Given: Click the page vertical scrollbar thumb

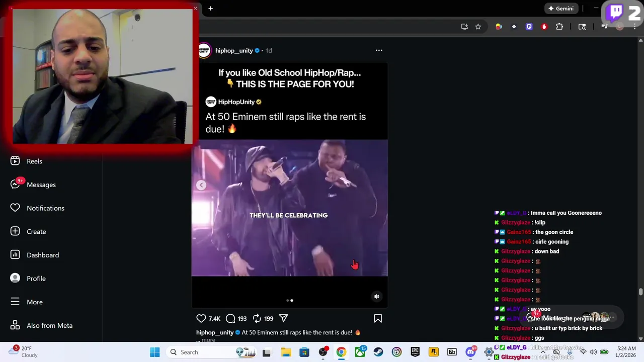Looking at the screenshot, I should [x=640, y=292].
